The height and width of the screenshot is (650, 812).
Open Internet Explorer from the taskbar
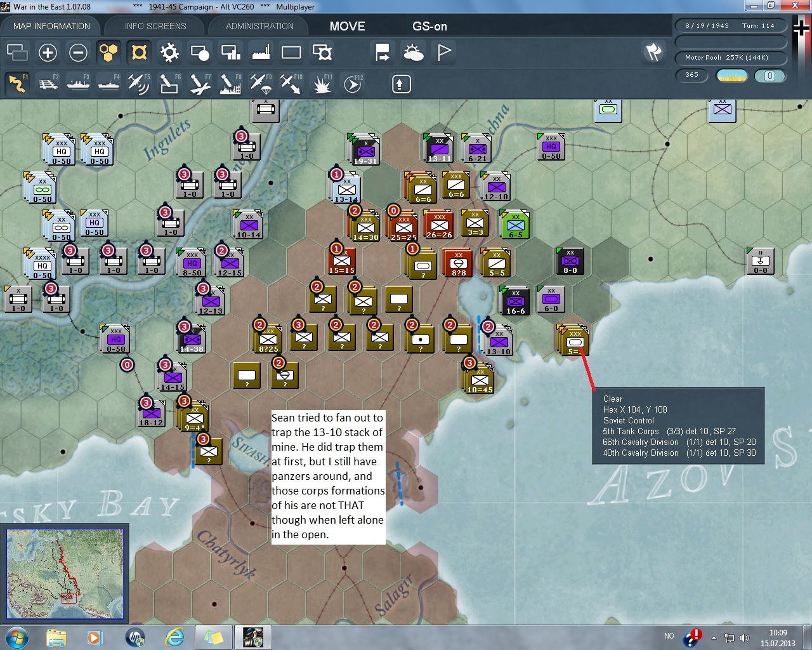pos(174,637)
